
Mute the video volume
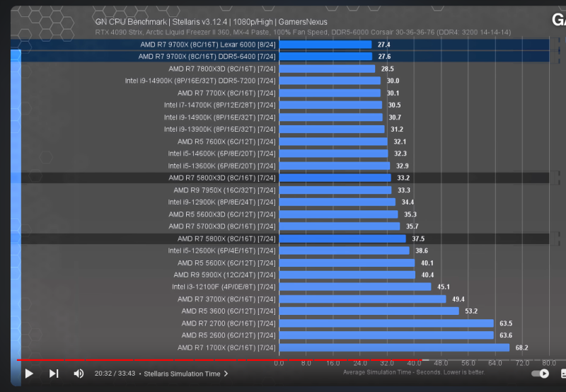click(79, 373)
